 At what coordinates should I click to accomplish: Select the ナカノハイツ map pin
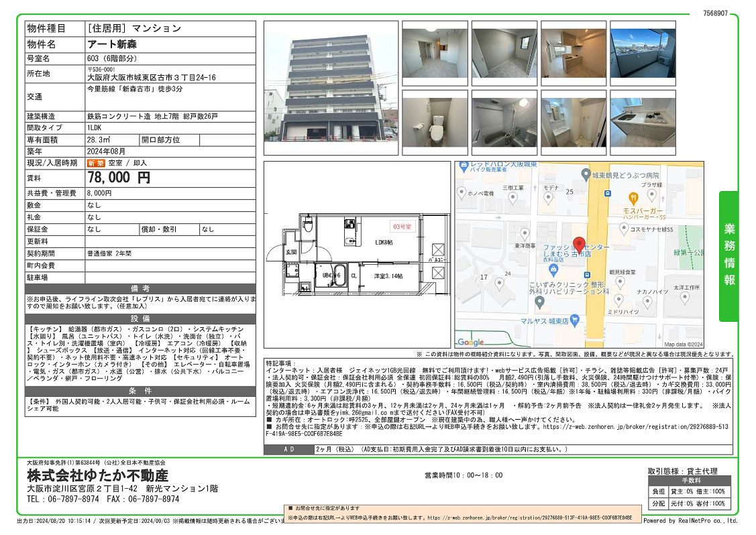[x=647, y=302]
